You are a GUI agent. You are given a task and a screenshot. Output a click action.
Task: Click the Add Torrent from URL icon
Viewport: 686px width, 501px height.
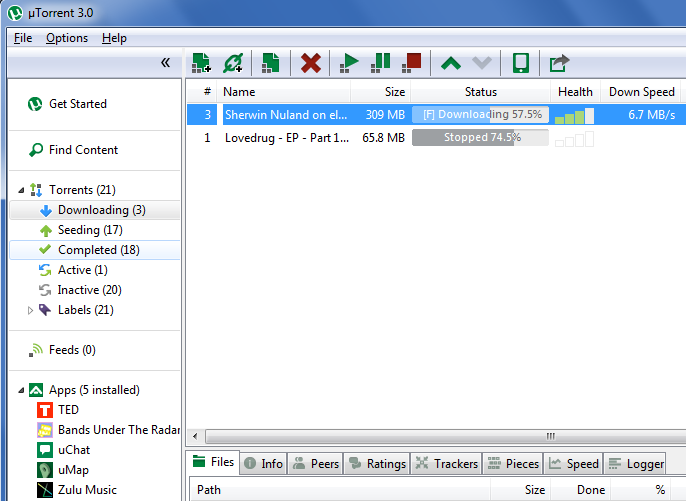233,63
